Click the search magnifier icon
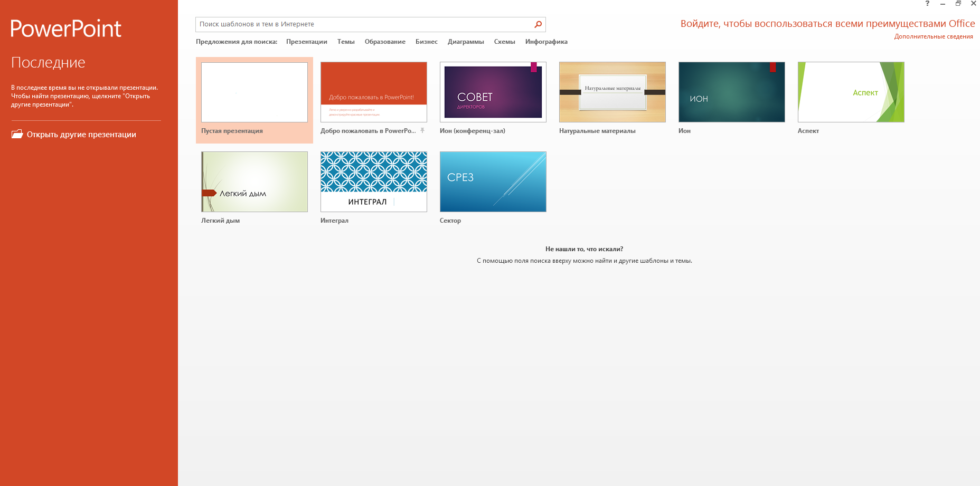 point(538,24)
